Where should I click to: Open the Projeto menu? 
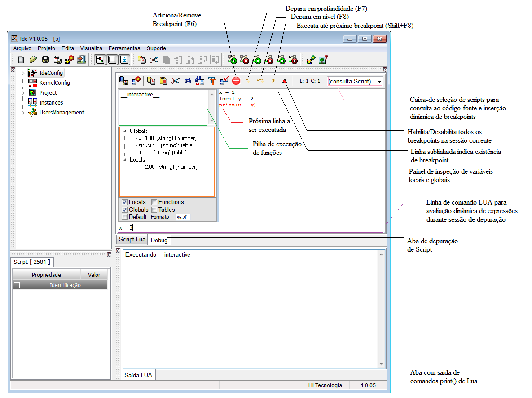pos(47,48)
